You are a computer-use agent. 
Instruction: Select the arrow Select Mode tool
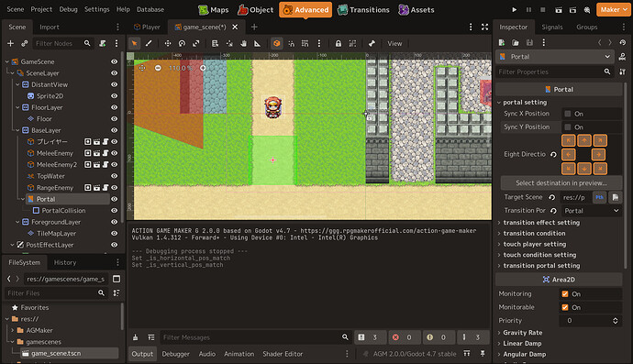(x=135, y=44)
